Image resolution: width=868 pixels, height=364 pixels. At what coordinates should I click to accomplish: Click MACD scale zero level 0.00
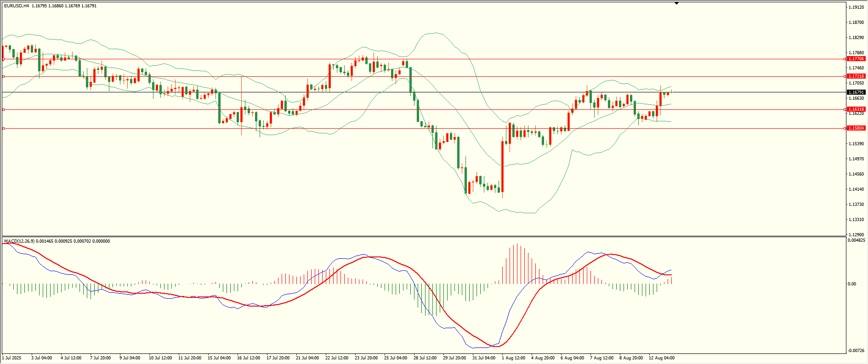point(852,284)
